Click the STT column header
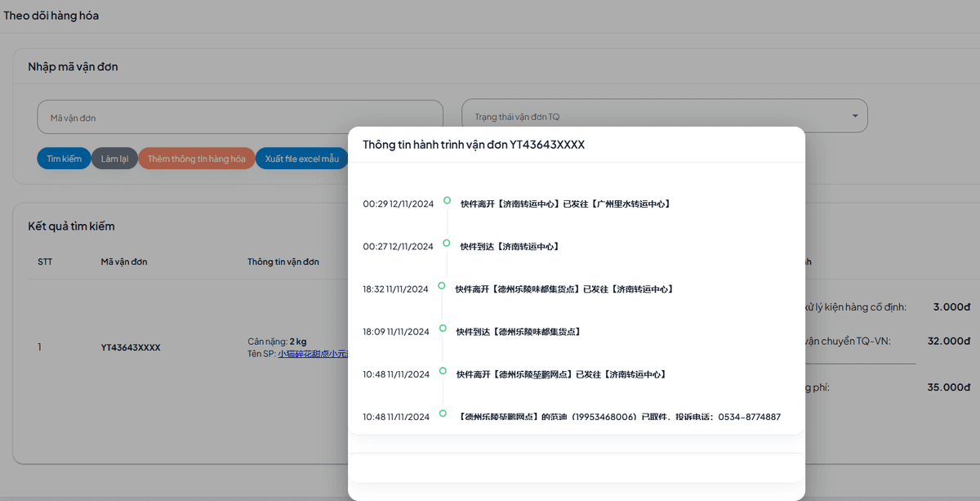Viewport: 980px width, 501px height. point(44,262)
